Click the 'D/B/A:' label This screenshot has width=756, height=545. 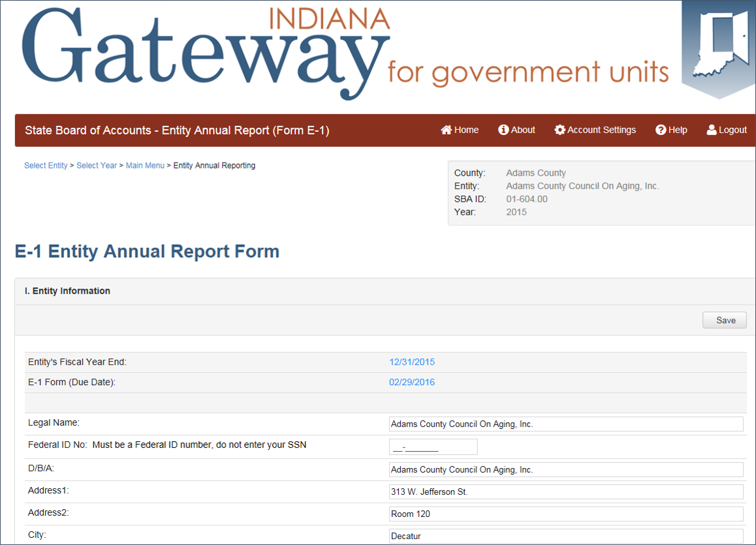[41, 468]
